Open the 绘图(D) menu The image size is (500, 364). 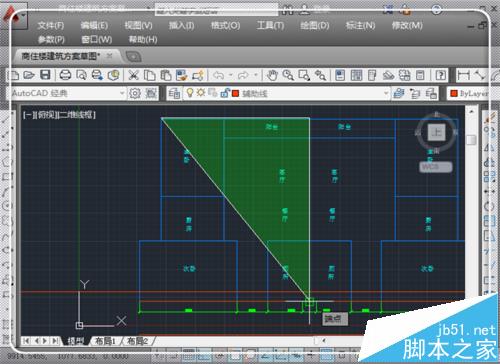(315, 25)
